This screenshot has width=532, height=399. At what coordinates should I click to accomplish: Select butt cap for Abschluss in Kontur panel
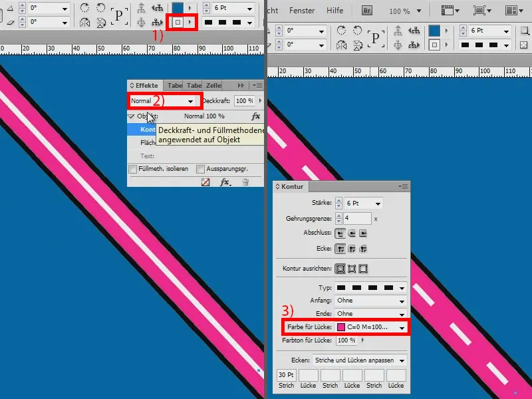tap(340, 233)
